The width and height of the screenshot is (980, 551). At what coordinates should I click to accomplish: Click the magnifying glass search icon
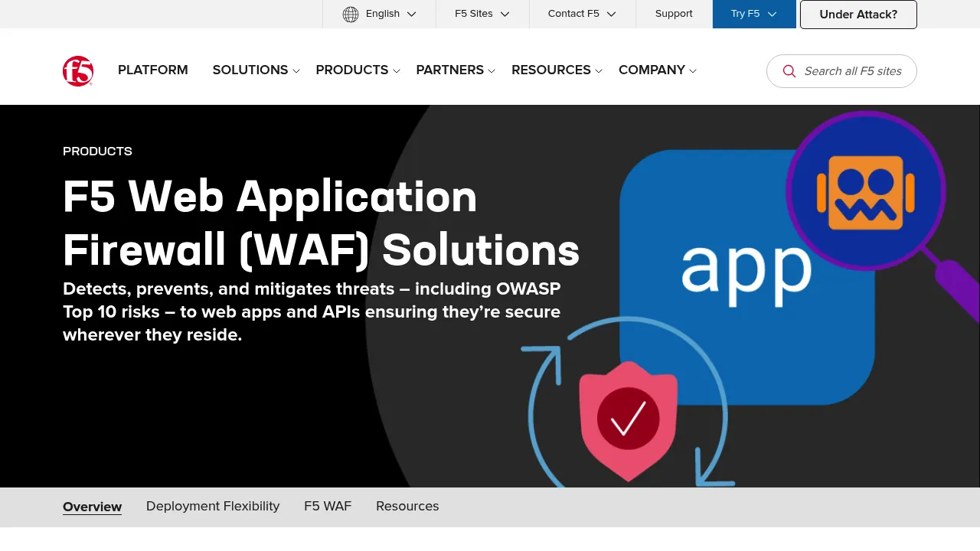789,71
